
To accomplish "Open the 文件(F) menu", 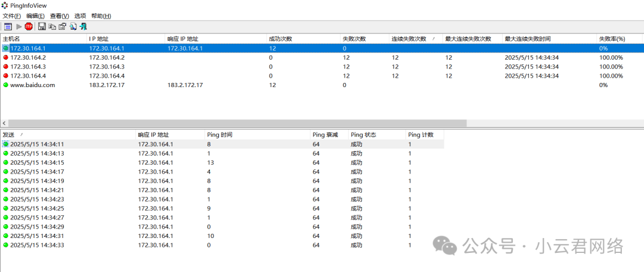I will pyautogui.click(x=12, y=16).
